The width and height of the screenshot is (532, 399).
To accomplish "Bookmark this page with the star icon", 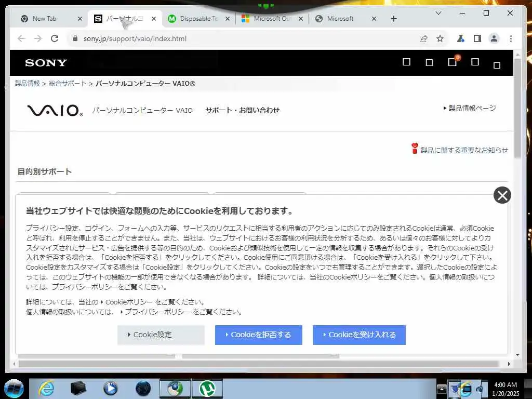I will (440, 38).
